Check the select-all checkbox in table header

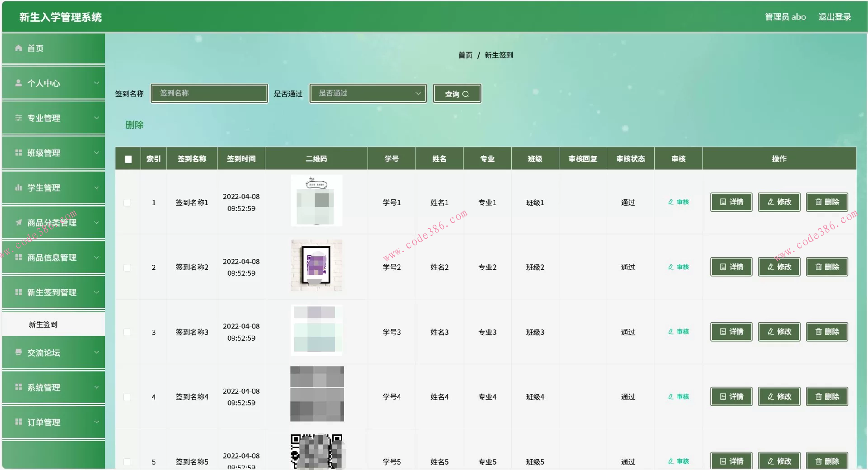(x=127, y=159)
